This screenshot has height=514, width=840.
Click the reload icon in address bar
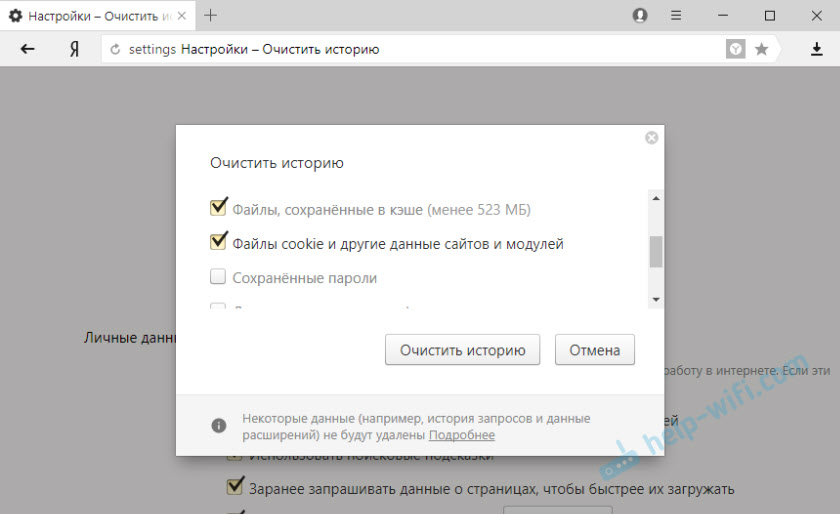click(115, 49)
